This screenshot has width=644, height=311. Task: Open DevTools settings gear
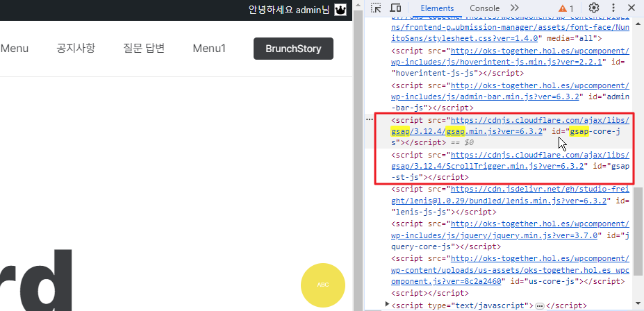point(594,8)
